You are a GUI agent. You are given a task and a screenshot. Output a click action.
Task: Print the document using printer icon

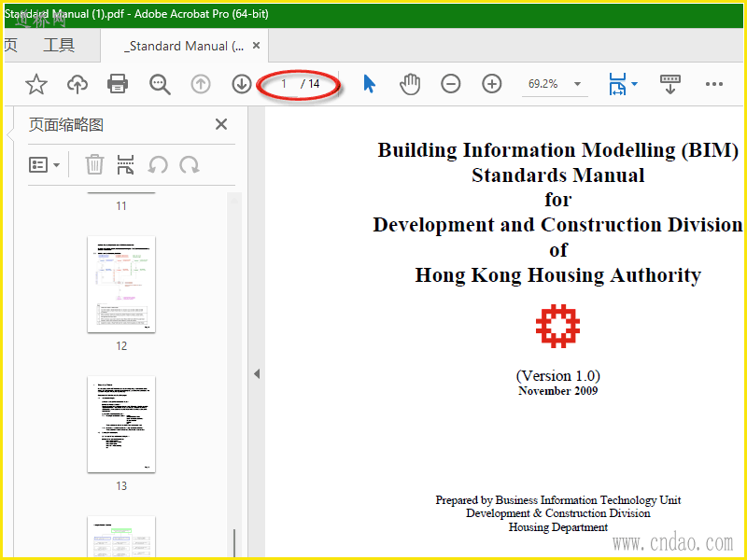(118, 84)
